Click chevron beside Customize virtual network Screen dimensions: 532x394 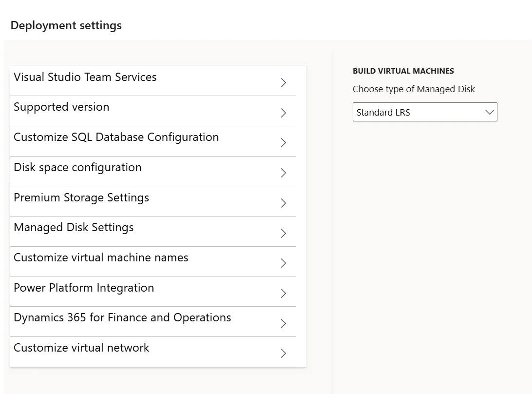284,354
